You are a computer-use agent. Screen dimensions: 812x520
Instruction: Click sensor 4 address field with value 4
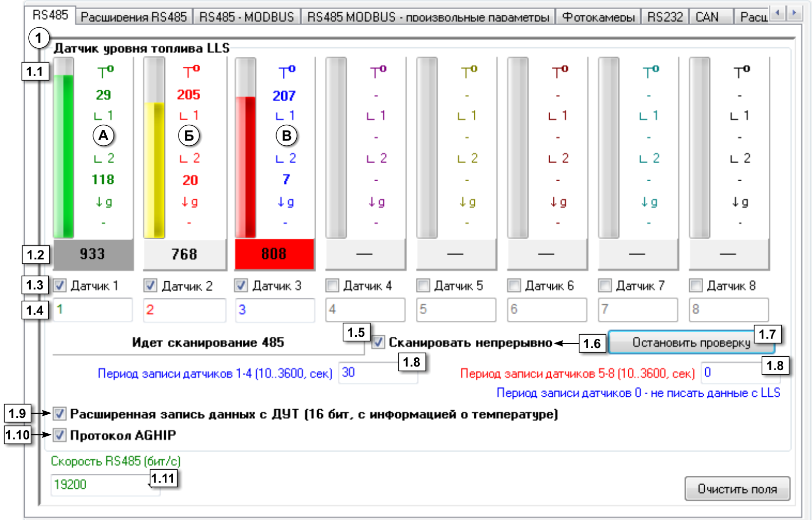click(365, 310)
